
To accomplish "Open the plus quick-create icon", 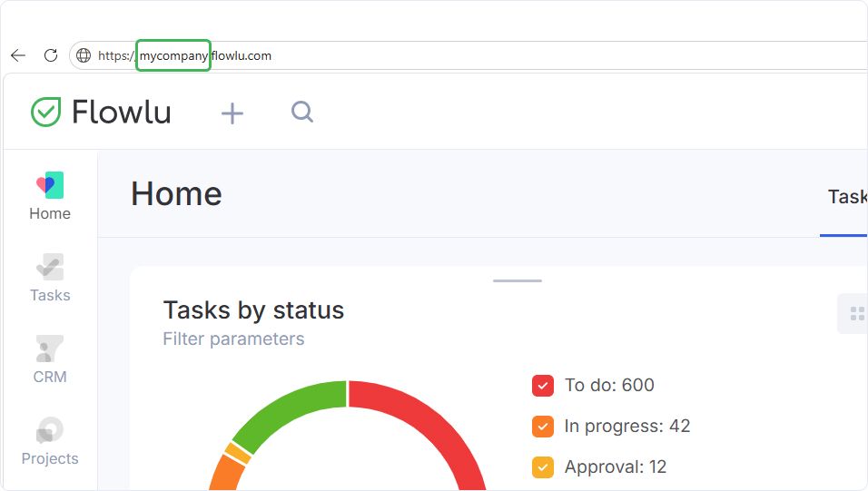I will coord(232,113).
